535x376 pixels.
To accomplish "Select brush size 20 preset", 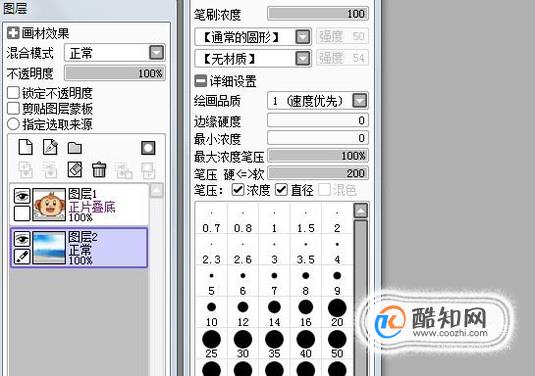I will point(337,312).
